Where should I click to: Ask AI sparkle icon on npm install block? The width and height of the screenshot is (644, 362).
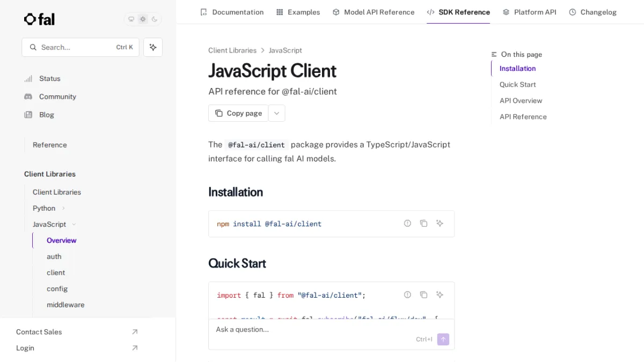click(440, 223)
